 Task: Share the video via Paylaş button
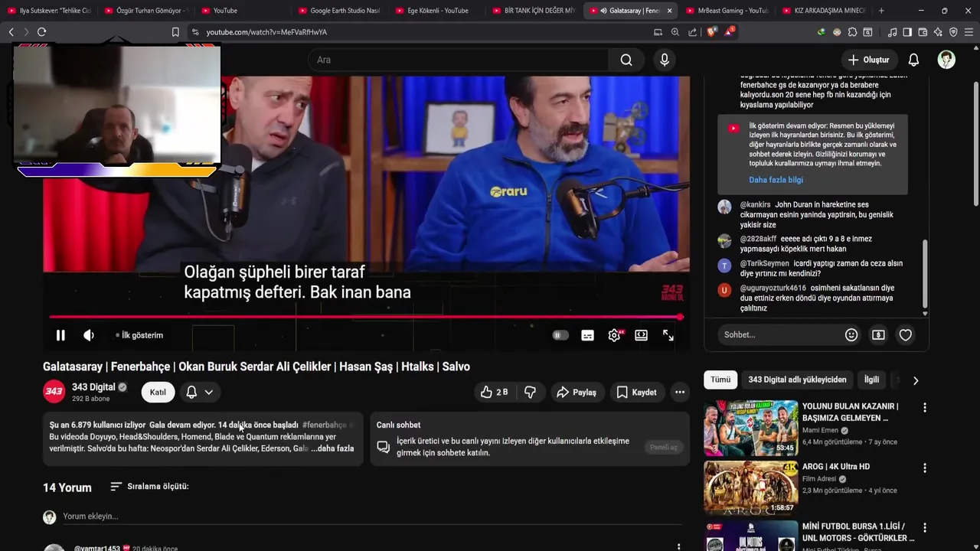pyautogui.click(x=577, y=392)
